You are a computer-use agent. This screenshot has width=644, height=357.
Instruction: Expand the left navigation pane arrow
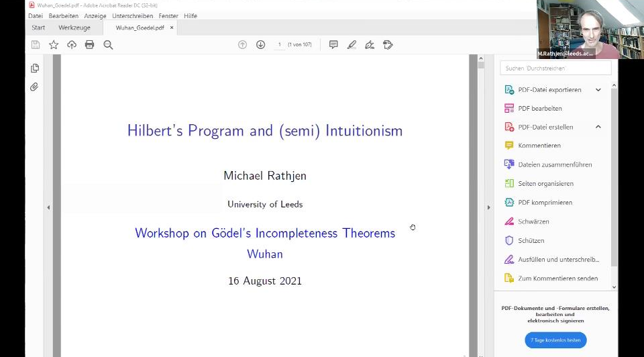pyautogui.click(x=48, y=207)
